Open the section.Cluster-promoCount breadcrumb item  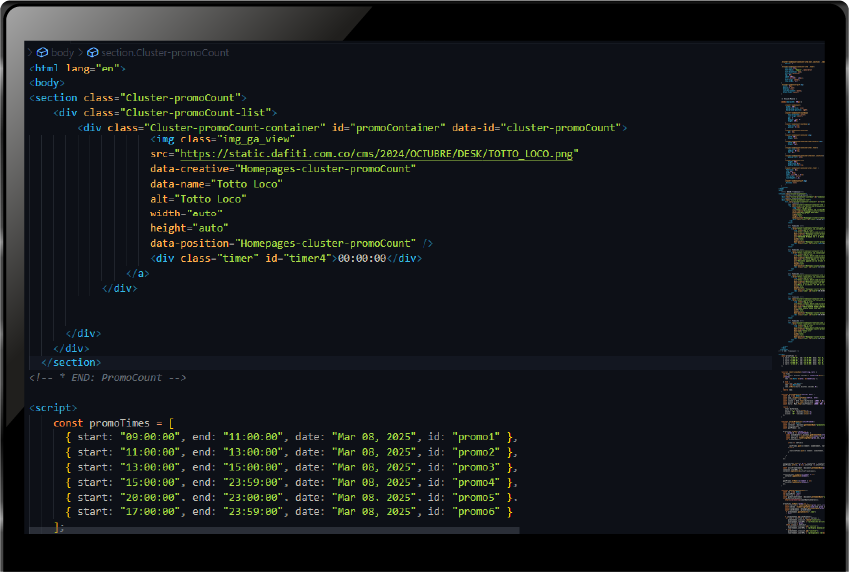(165, 53)
